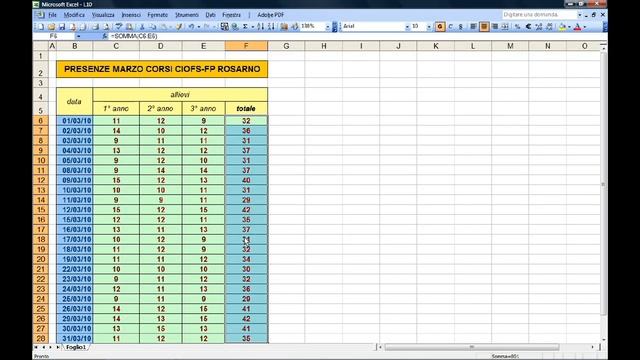This screenshot has width=640, height=360.
Task: Switch to the Foglio1 sheet tab
Action: [x=76, y=347]
